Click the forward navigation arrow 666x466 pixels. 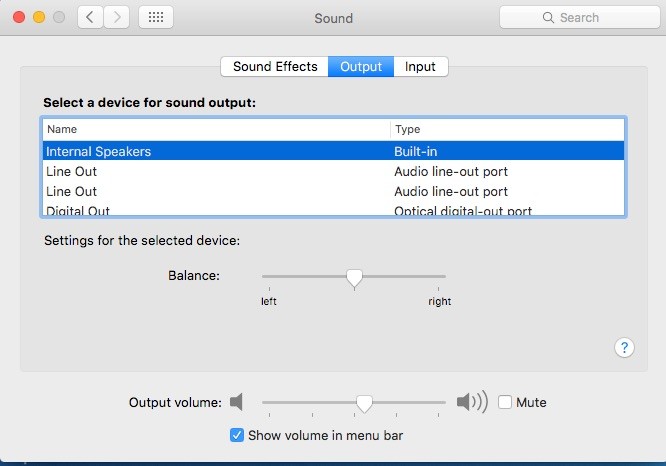point(117,17)
